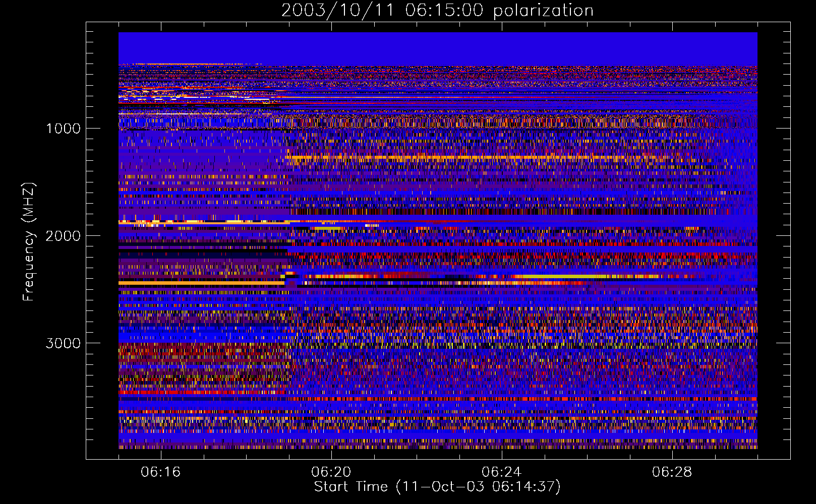The image size is (816, 504).
Task: Click the 'Start Time (11-Oct-03 06:14:37)' axis label
Action: click(437, 487)
